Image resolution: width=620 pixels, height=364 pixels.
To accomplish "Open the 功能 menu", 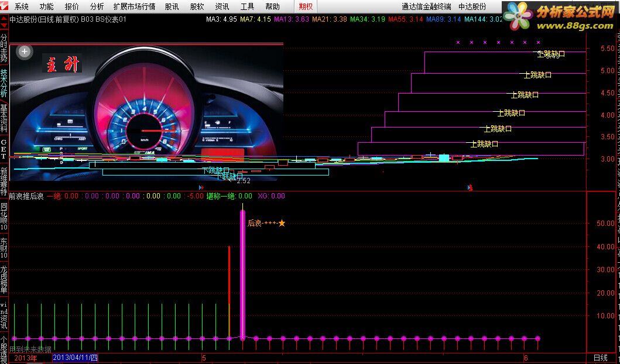I will 47,6.
